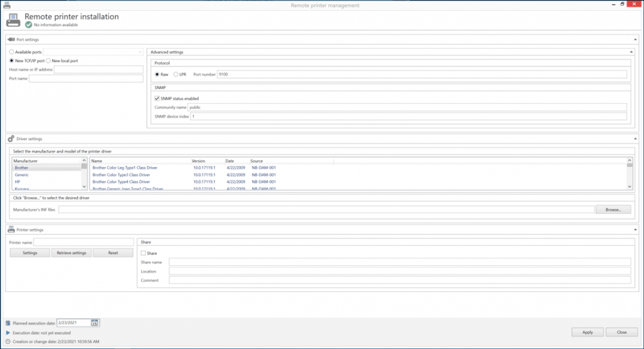Click the Close button at bottom right
Viewport: 644px width, 349px height.
coord(621,332)
